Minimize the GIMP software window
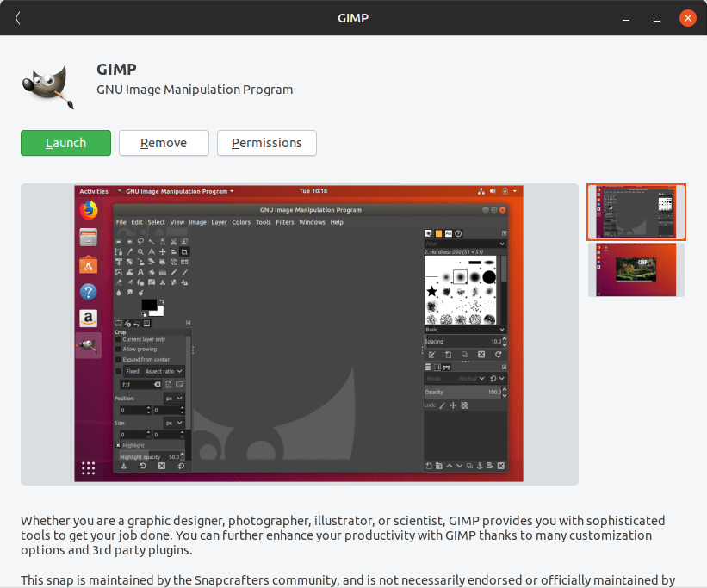Screen dimensions: 707x588 point(626,18)
